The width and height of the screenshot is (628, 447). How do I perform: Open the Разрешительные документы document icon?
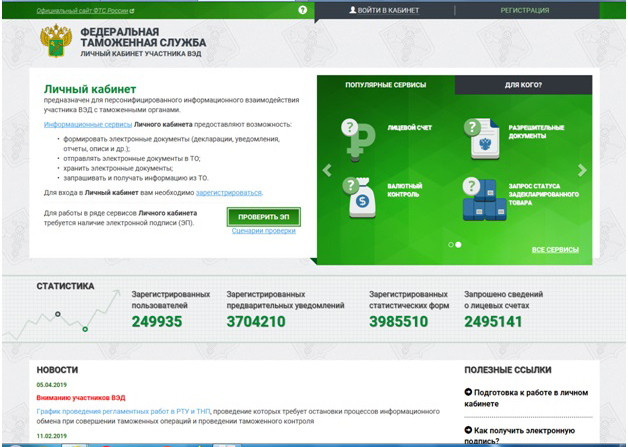pyautogui.click(x=482, y=139)
